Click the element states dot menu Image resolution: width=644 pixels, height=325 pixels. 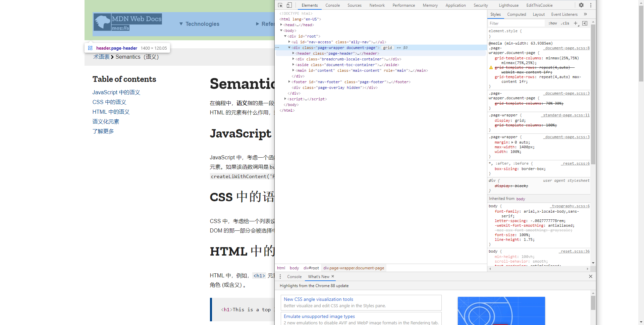click(x=277, y=48)
